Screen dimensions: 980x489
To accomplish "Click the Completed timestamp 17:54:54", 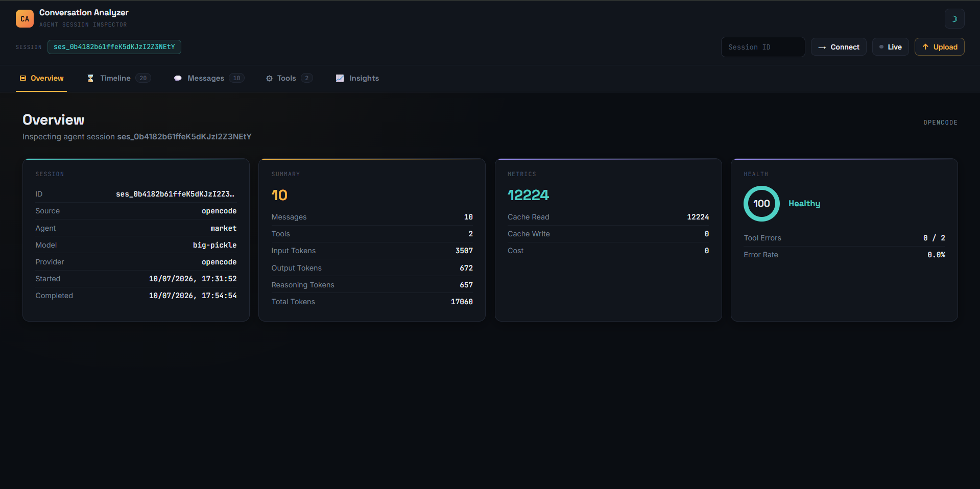I will point(193,296).
